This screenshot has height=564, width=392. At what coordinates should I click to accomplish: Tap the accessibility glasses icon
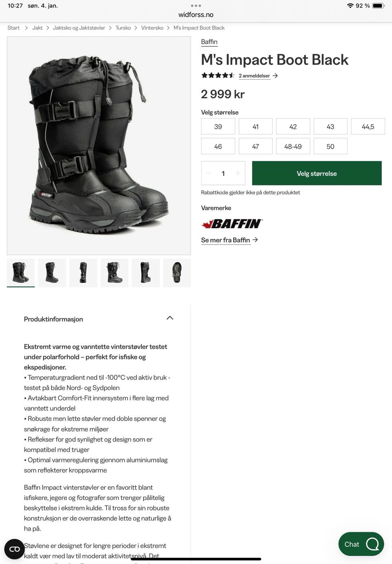coord(15,549)
